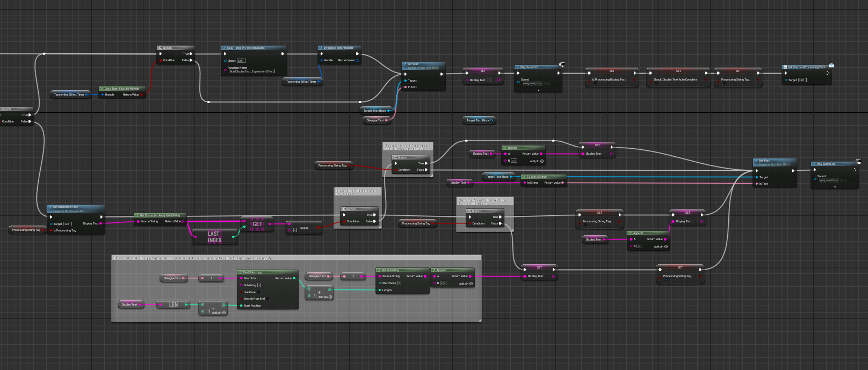Viewport: 868px width, 370px height.
Task: Select Target Text Block variable beside To Text (String)
Action: tap(498, 177)
